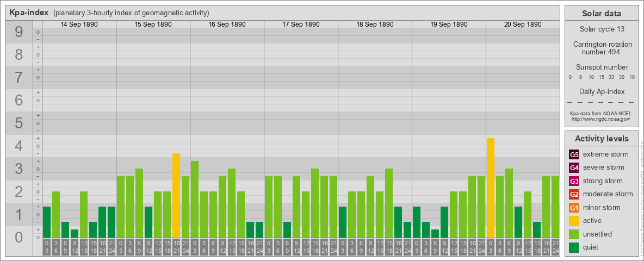Select the G2 moderate storm badge
Screen dimensions: 644x261
[574, 194]
